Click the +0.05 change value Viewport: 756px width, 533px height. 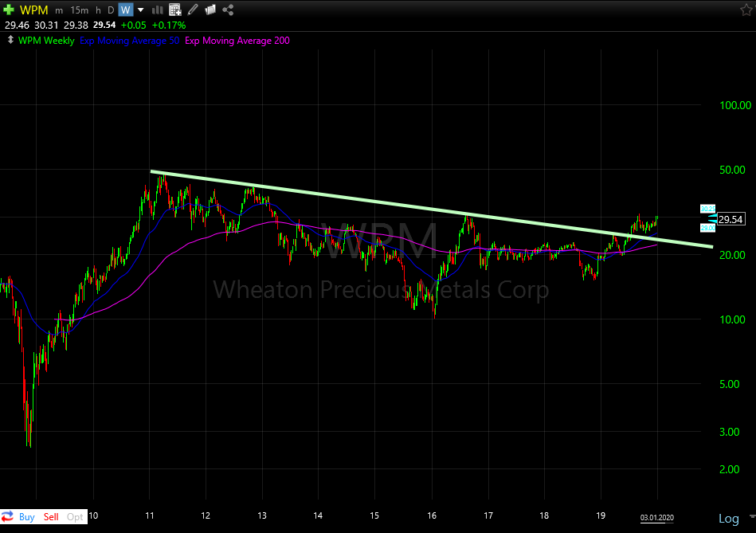point(134,25)
